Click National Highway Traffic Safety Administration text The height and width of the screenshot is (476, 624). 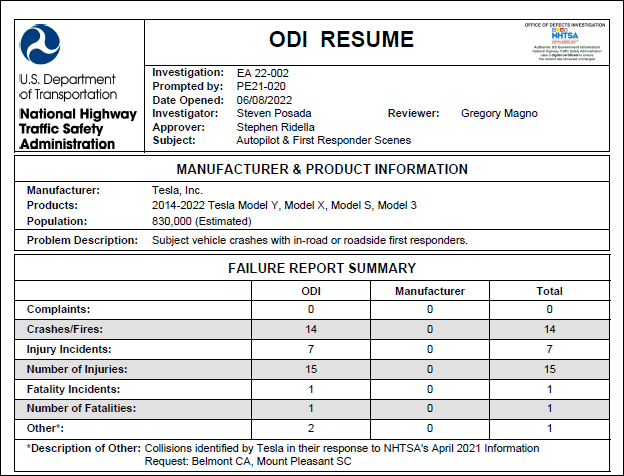pos(78,129)
